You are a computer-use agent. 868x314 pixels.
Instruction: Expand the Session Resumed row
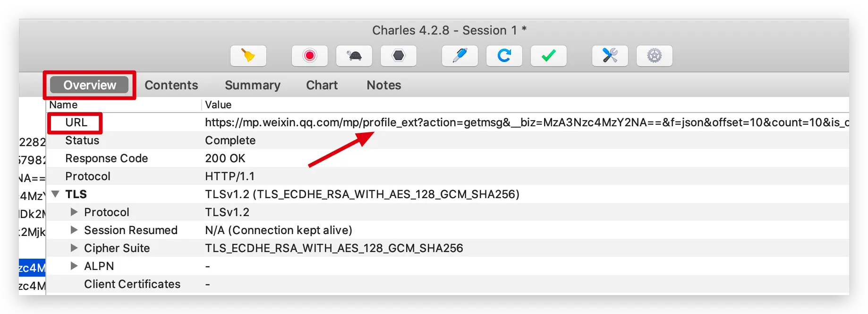tap(74, 230)
